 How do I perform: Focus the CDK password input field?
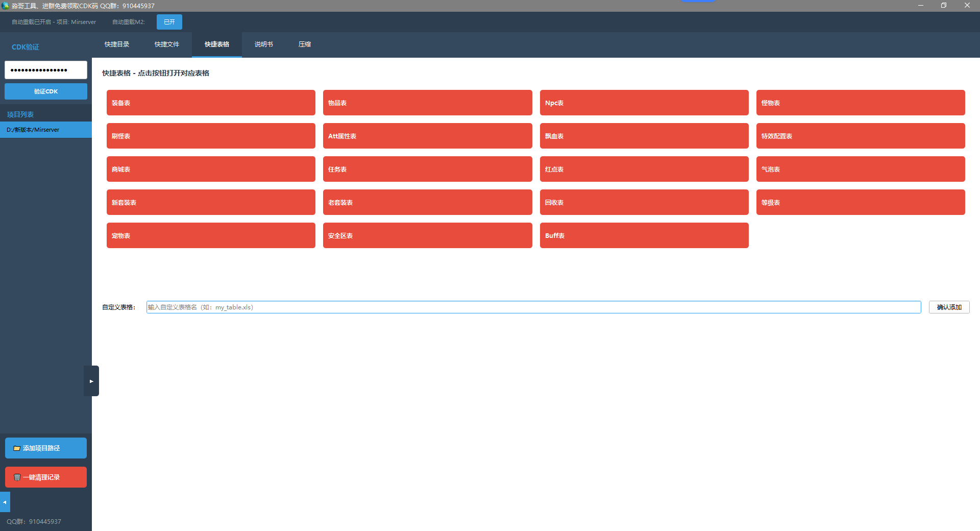pyautogui.click(x=46, y=70)
